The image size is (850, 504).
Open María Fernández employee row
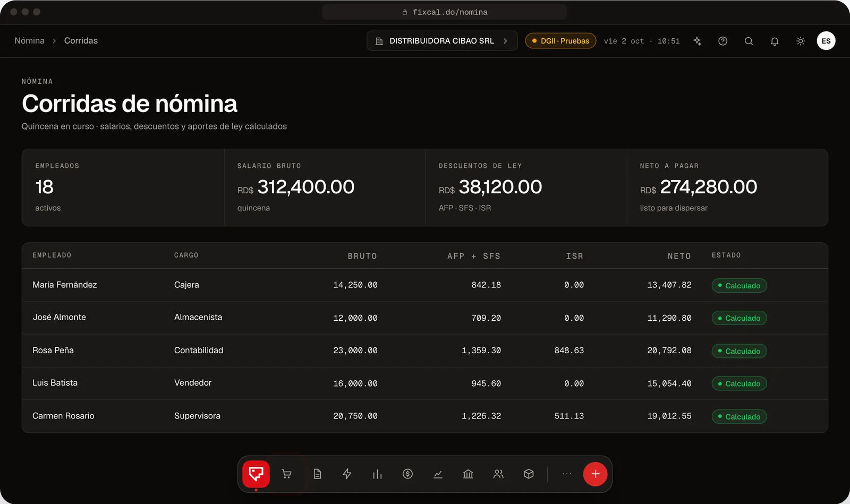[x=425, y=285]
